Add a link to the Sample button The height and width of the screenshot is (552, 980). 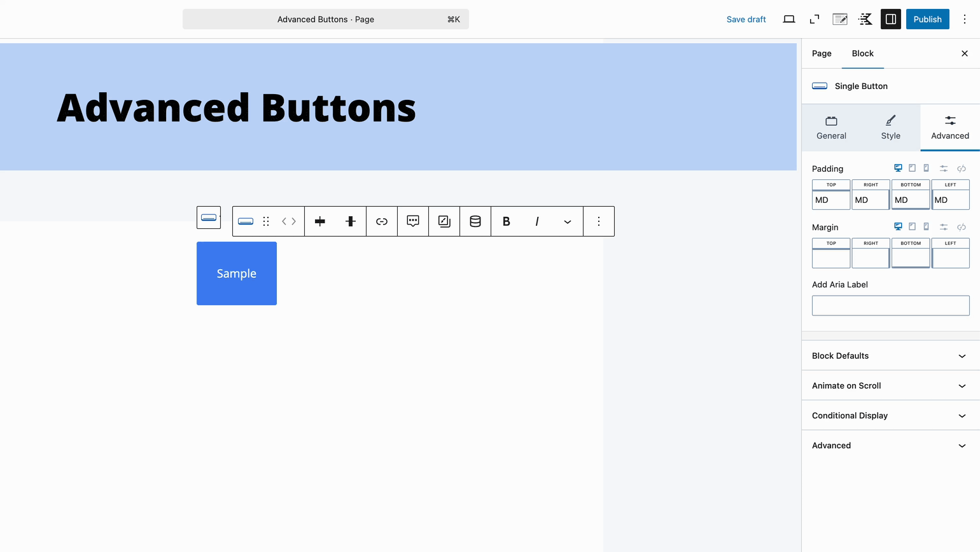click(x=382, y=221)
